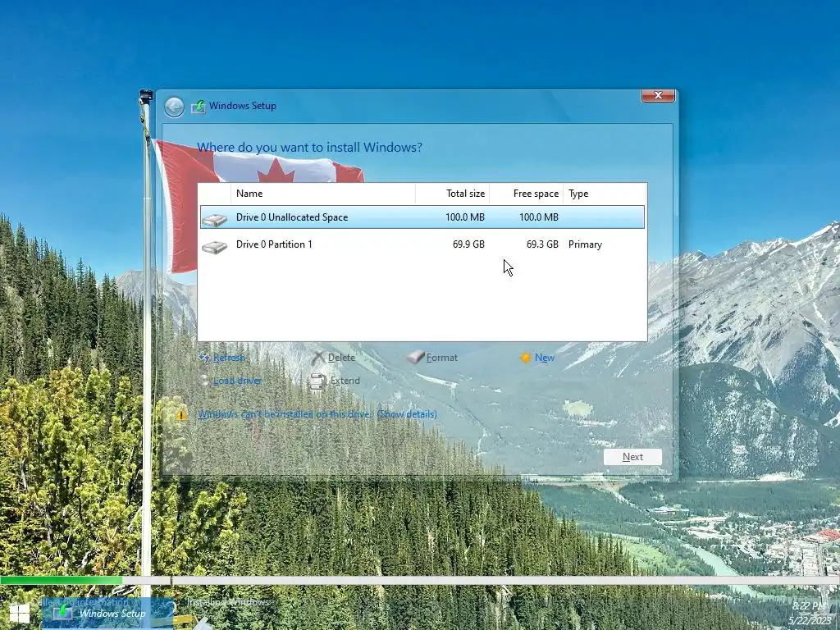Click the taskbar clock showing 8:22 PM

pos(809,606)
